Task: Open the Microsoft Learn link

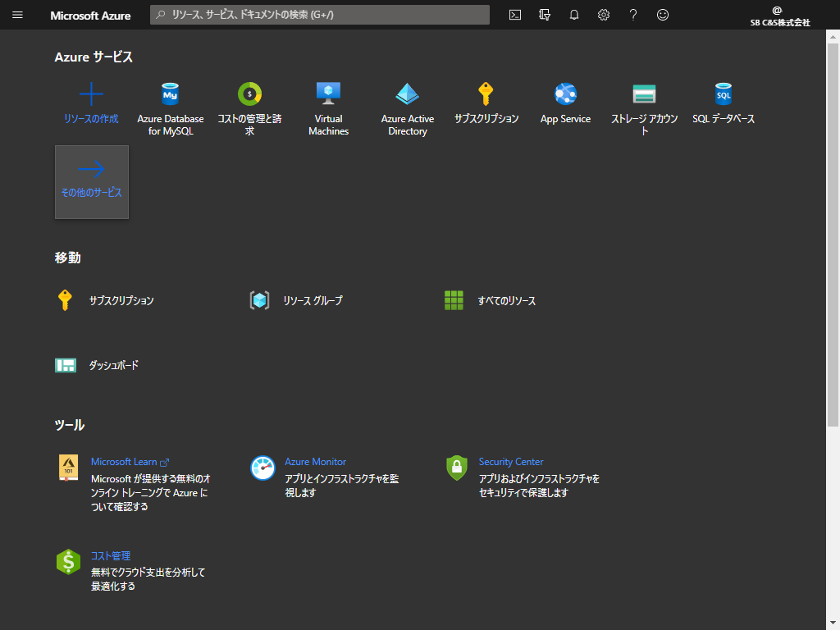Action: pos(130,462)
